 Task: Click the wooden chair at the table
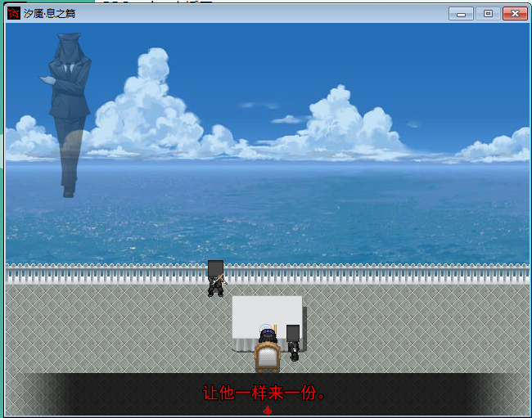click(x=268, y=357)
